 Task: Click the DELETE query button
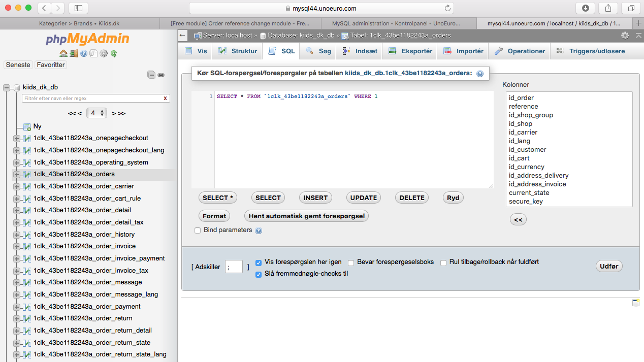[412, 198]
